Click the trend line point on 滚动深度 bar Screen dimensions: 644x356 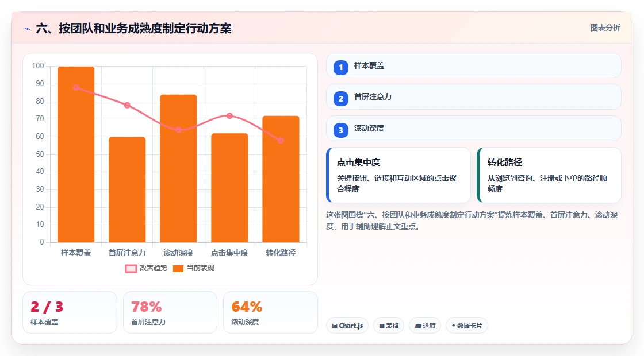pos(178,130)
